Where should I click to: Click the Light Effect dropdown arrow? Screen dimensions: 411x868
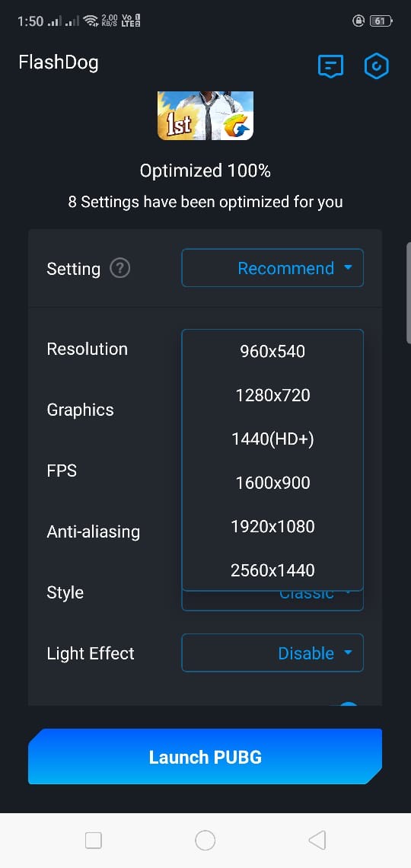348,653
